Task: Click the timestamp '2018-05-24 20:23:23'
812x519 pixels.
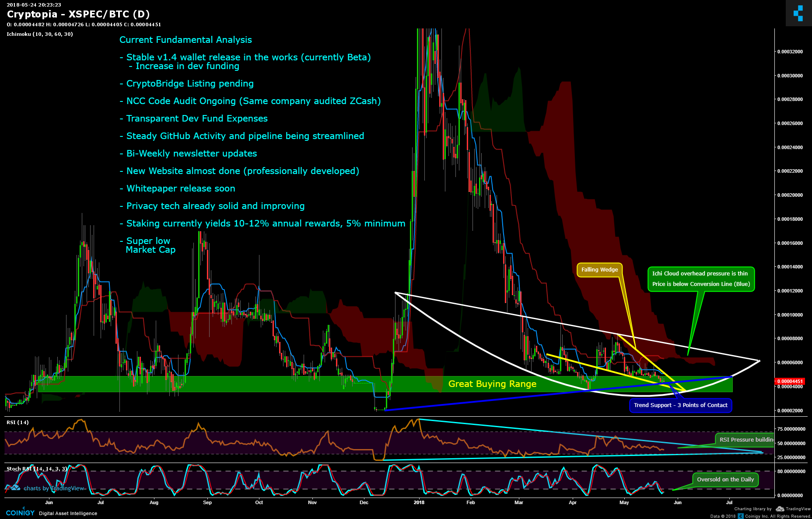Action: point(34,5)
